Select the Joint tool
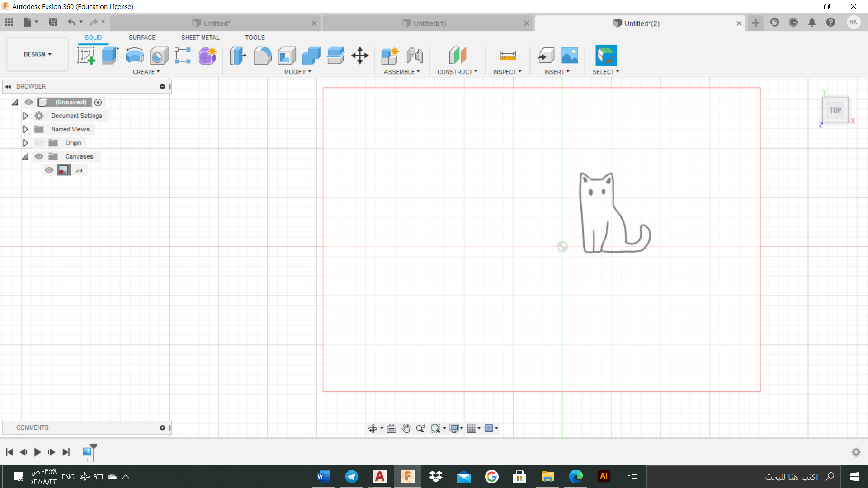Viewport: 868px width, 488px height. [415, 56]
